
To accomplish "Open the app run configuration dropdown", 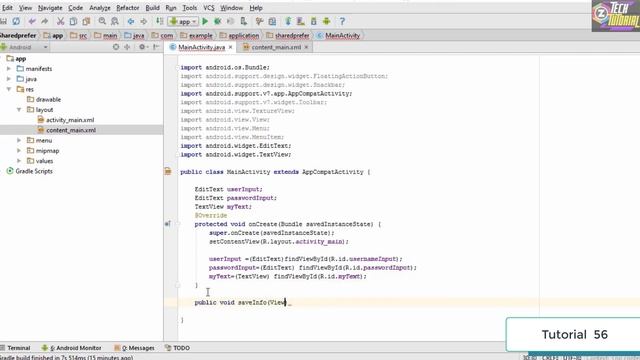I will tap(183, 21).
